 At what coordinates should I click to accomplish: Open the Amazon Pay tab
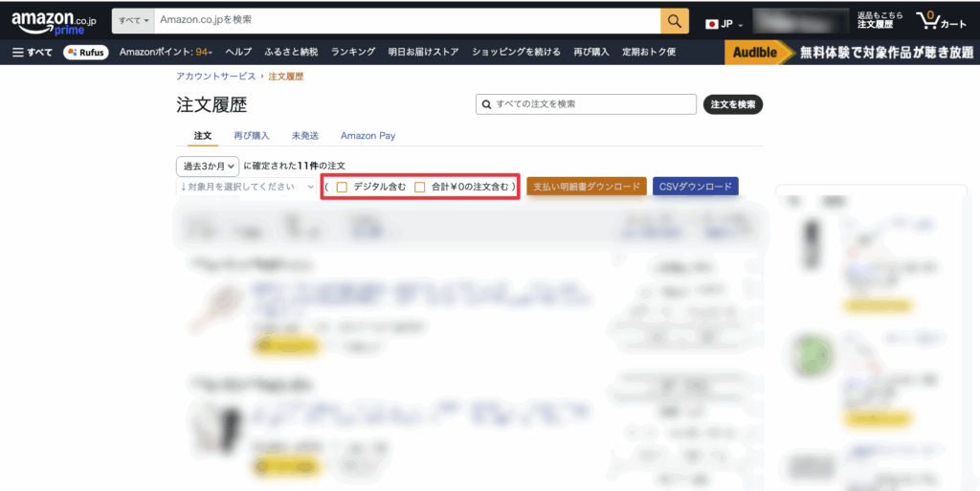point(367,136)
